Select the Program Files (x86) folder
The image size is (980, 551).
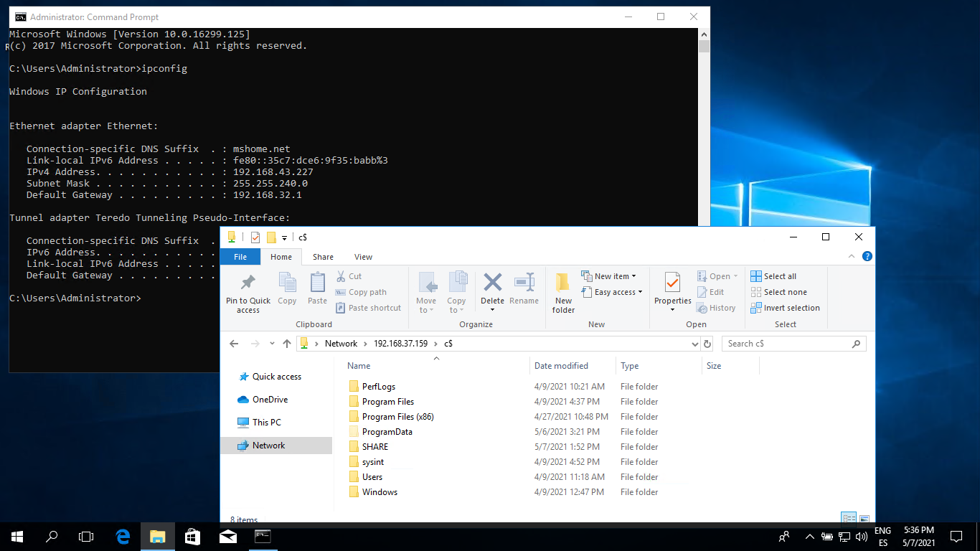coord(397,417)
